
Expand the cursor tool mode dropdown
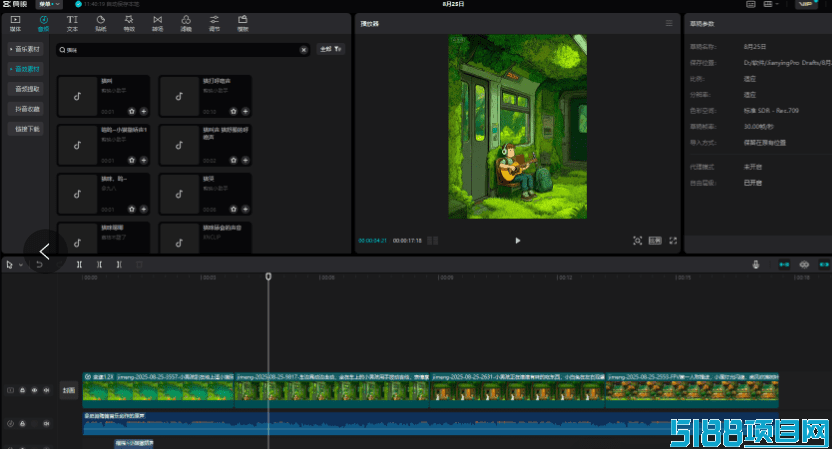pyautogui.click(x=21, y=265)
